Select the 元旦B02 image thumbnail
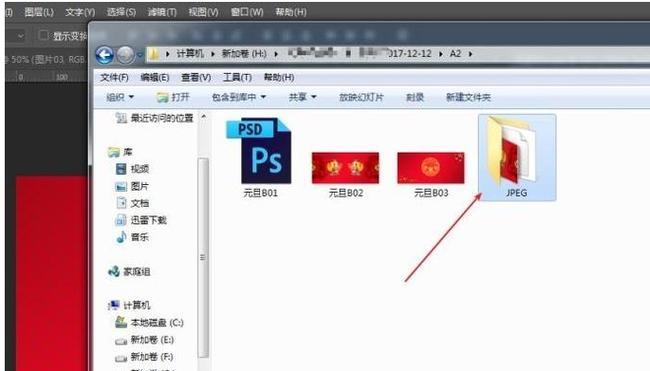 [346, 168]
